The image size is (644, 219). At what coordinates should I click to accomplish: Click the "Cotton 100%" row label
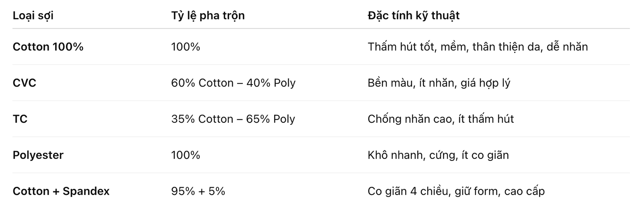(48, 47)
